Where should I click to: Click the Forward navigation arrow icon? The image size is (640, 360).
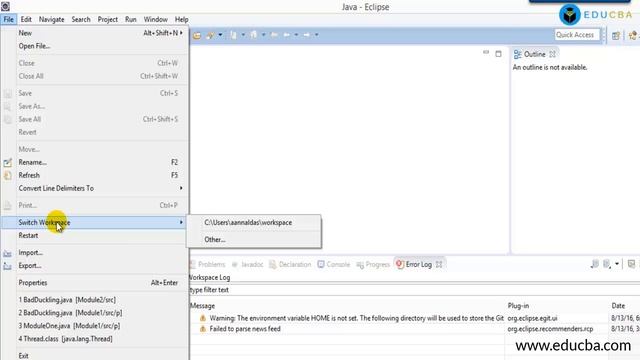pyautogui.click(x=307, y=35)
